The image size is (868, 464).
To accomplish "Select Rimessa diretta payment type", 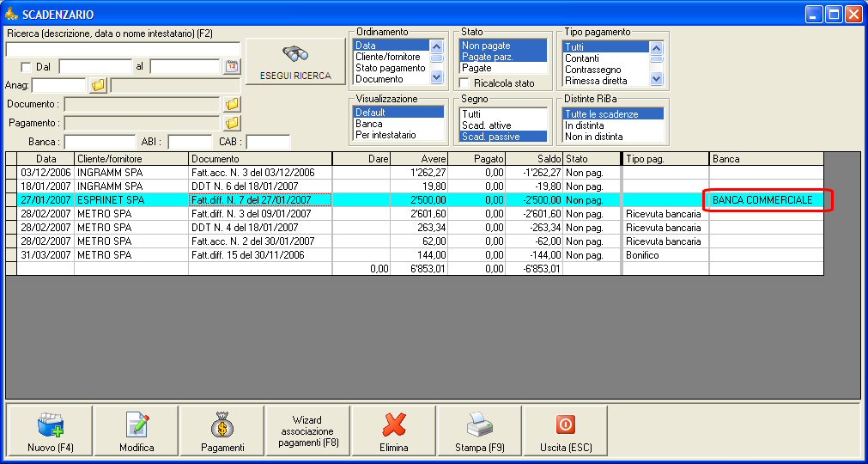I will pos(605,80).
